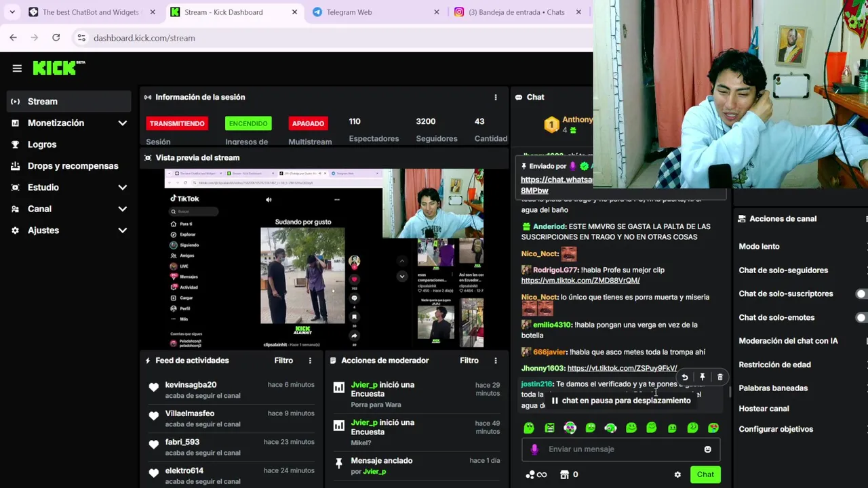Switch to 'The best ChatBot and Widgets' tab
The height and width of the screenshot is (488, 868).
tap(92, 12)
